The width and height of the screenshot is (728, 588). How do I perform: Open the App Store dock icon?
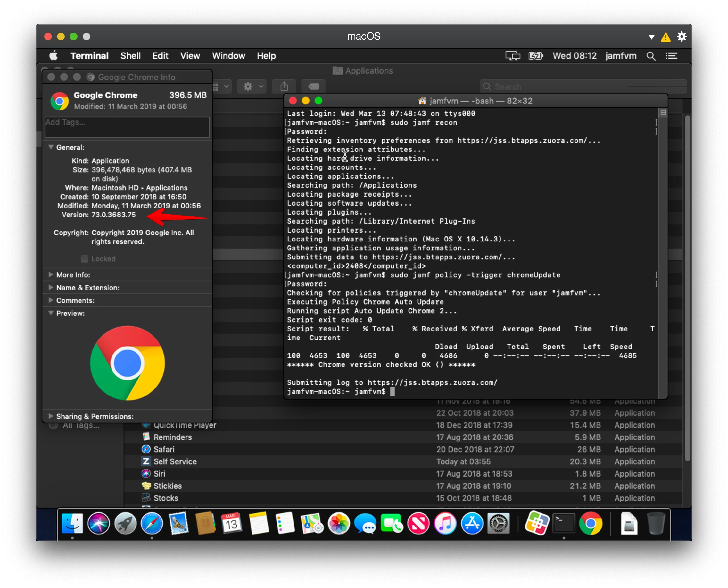pyautogui.click(x=472, y=524)
